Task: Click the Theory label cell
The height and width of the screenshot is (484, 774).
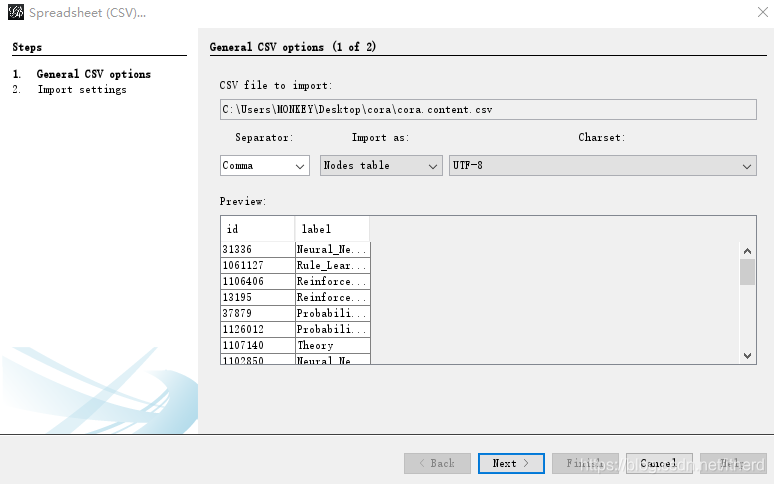Action: pos(333,345)
